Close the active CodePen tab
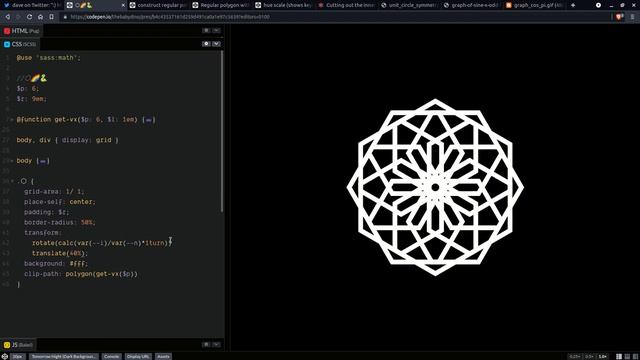The height and width of the screenshot is (360, 640). (x=123, y=5)
